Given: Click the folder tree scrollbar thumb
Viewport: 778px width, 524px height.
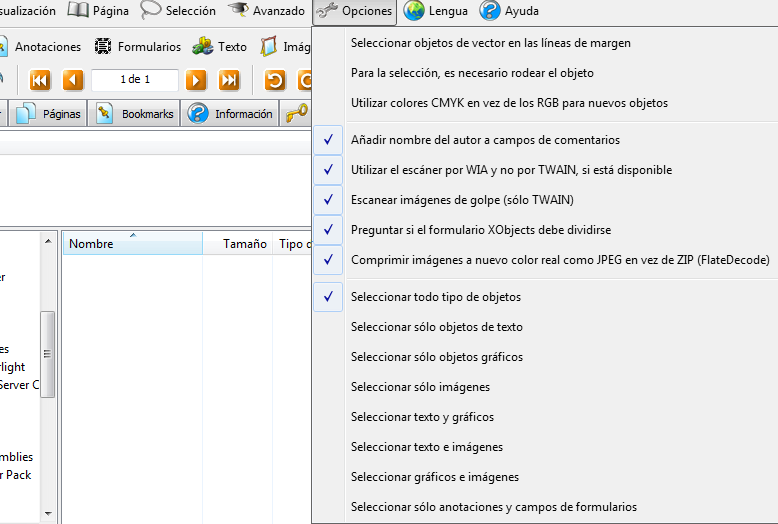Looking at the screenshot, I should coord(48,354).
